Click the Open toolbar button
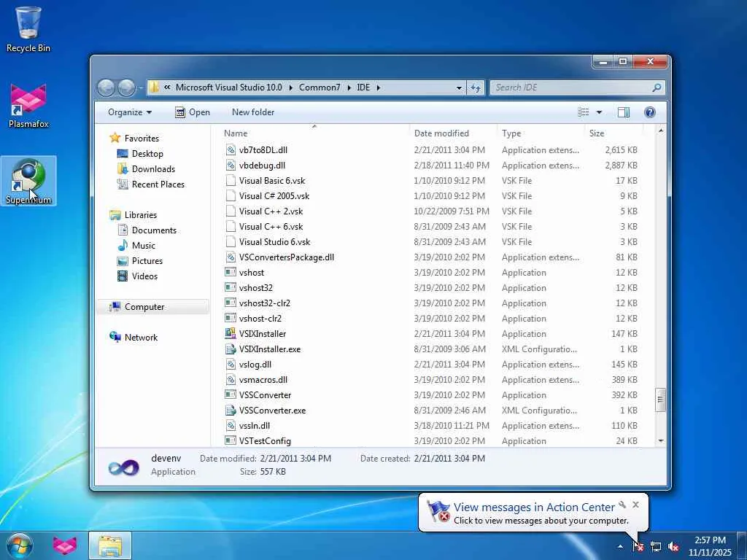This screenshot has height=560, width=747. point(193,112)
